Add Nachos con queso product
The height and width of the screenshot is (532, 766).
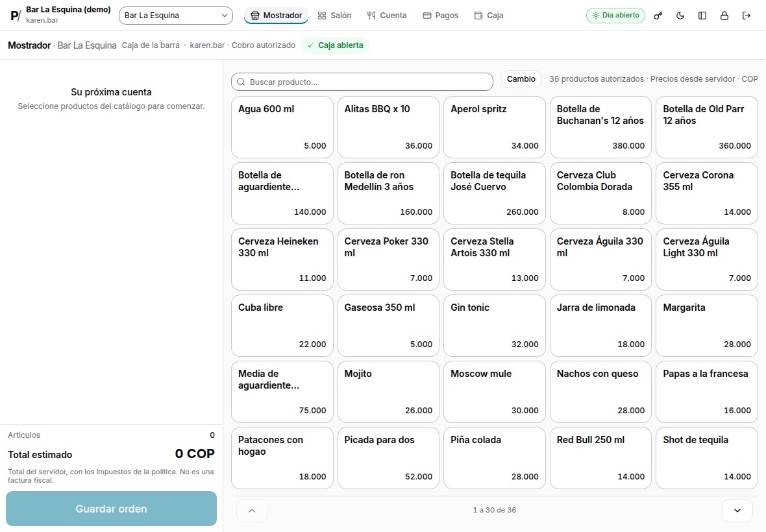coord(601,392)
